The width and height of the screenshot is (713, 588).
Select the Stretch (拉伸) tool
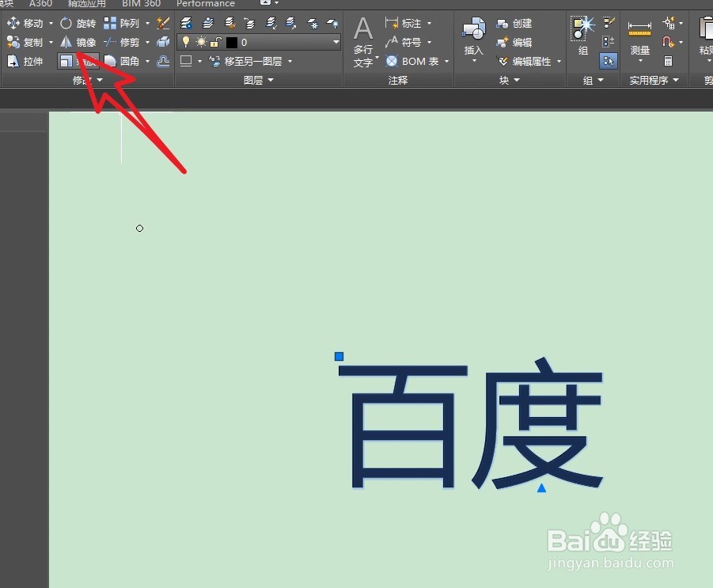tap(25, 61)
